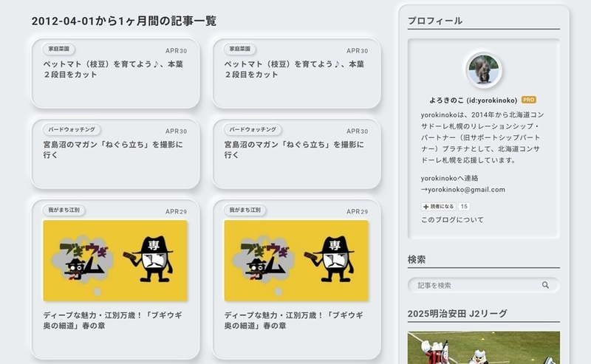Click the right-column バードウォッチング category tag
This screenshot has width=591, height=364.
pos(253,130)
